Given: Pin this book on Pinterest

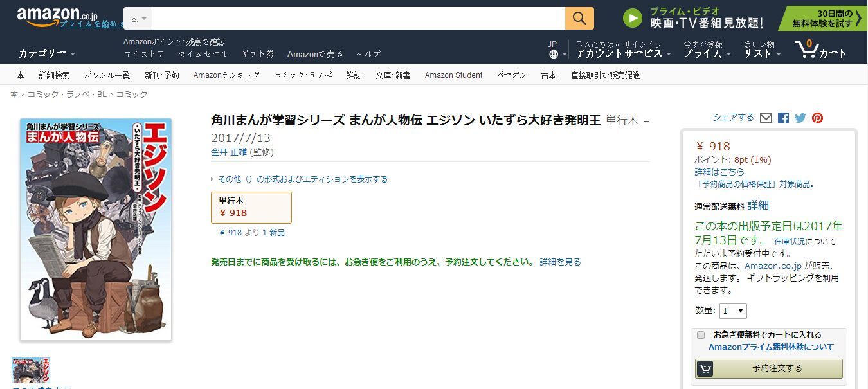Looking at the screenshot, I should click(x=817, y=118).
